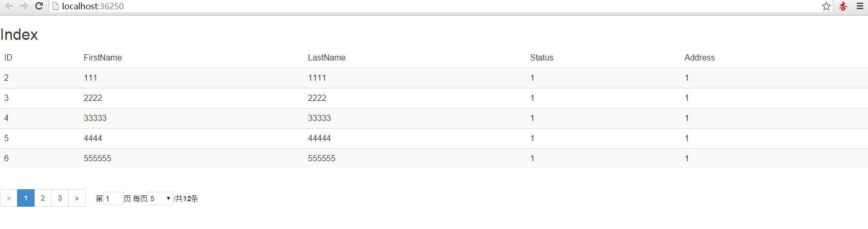Click the browser back arrow
Image resolution: width=868 pixels, height=229 pixels.
[x=9, y=6]
